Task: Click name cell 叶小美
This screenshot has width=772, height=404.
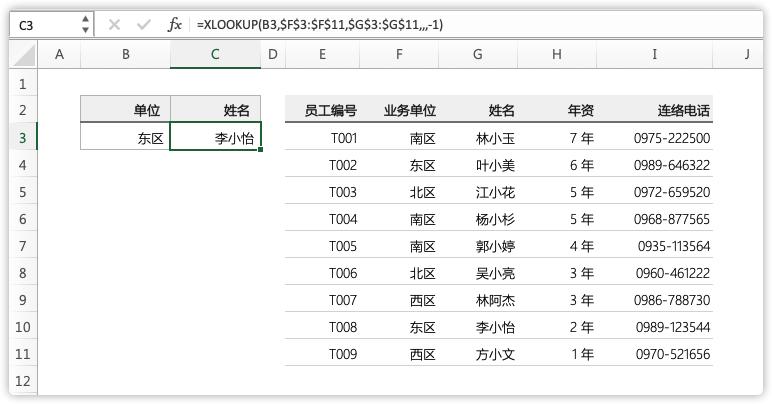Action: pos(478,164)
